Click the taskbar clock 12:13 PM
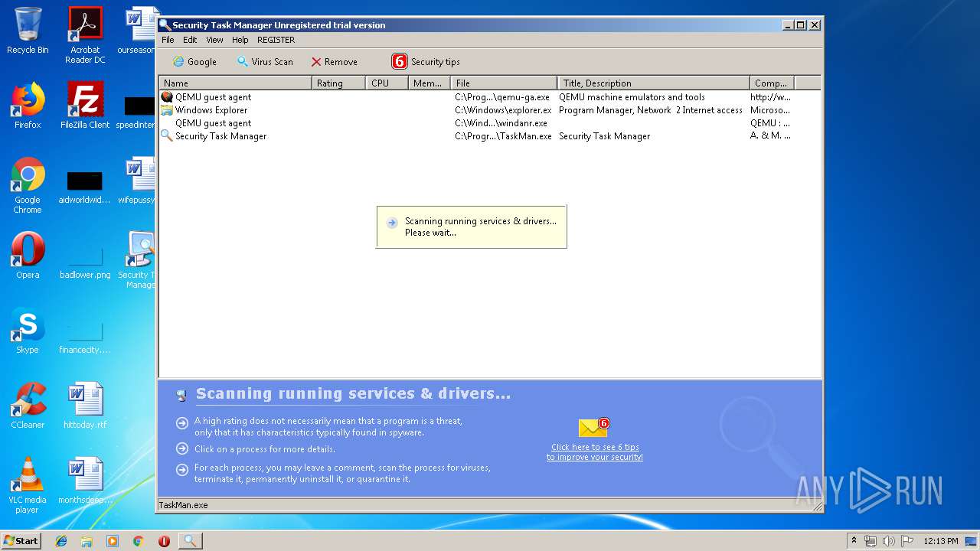Image resolution: width=980 pixels, height=551 pixels. 940,541
